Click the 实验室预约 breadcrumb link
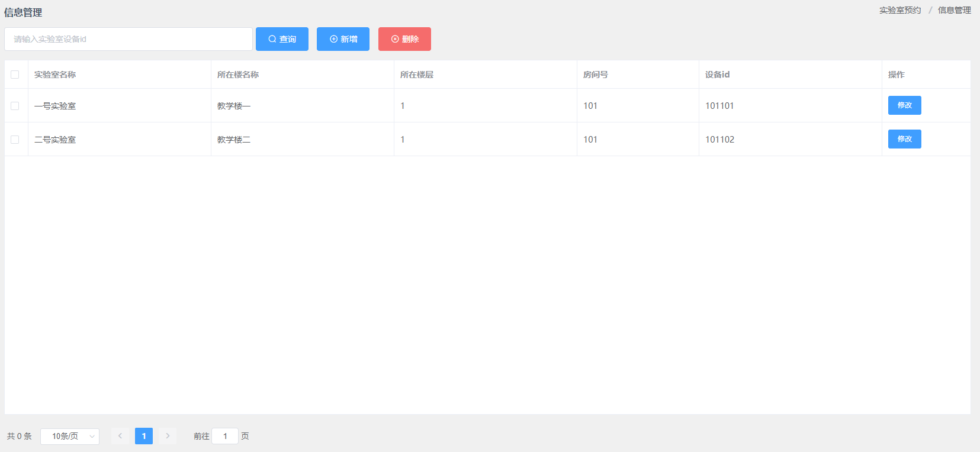The height and width of the screenshot is (452, 980). click(899, 10)
